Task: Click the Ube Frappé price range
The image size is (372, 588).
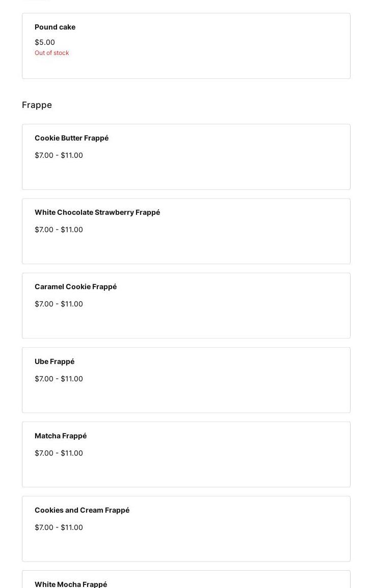Action: click(59, 379)
